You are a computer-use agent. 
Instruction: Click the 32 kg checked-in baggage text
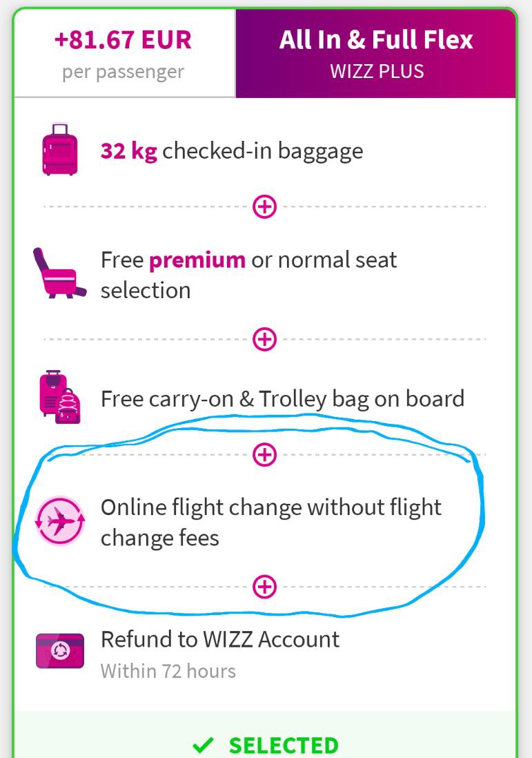[232, 150]
